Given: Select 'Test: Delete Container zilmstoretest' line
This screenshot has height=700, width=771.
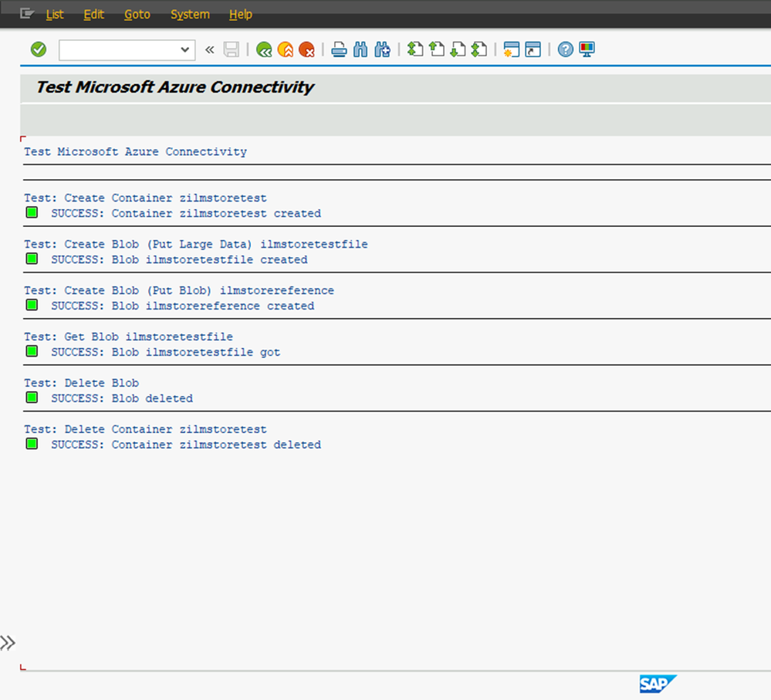Looking at the screenshot, I should coord(146,429).
